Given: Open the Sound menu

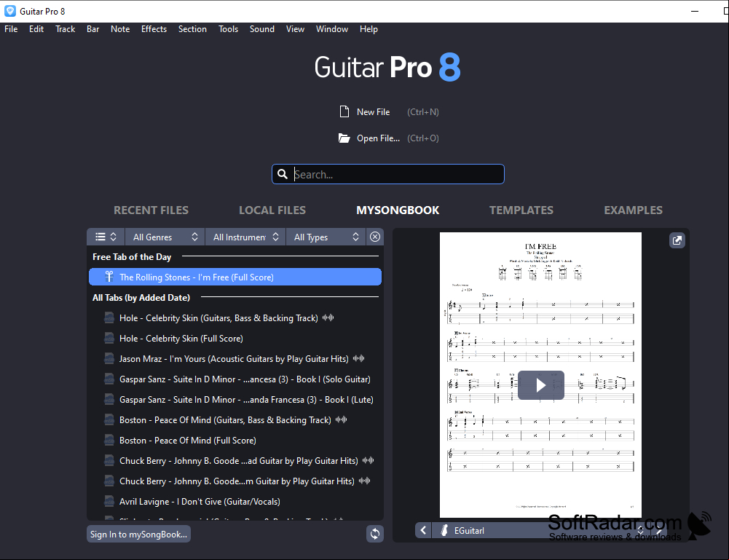Looking at the screenshot, I should (261, 29).
